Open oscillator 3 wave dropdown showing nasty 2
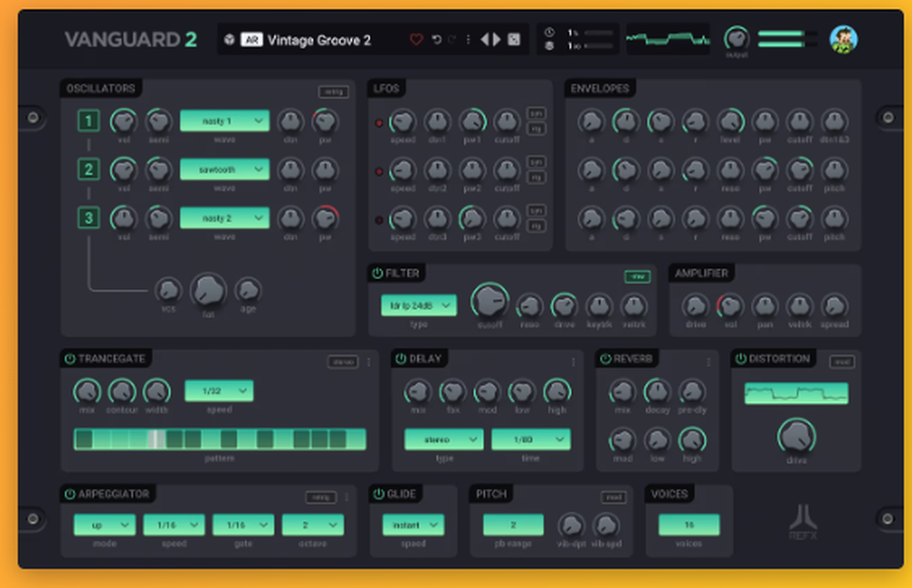This screenshot has height=588, width=912. pyautogui.click(x=224, y=218)
